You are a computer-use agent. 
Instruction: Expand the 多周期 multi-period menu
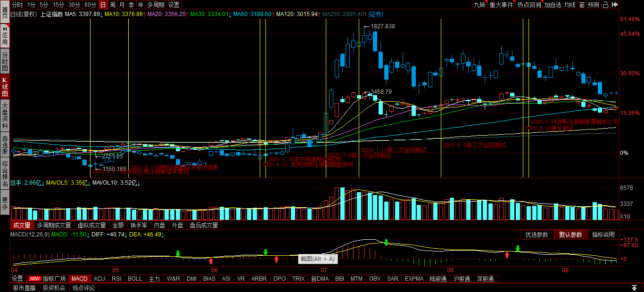156,5
